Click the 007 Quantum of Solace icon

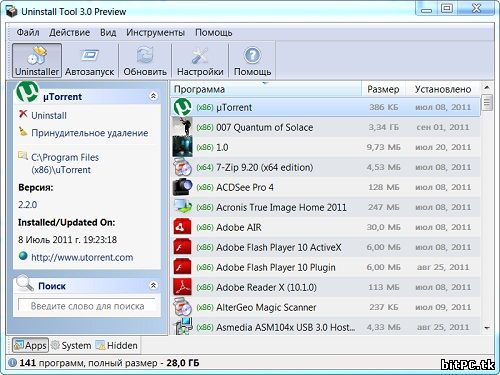(x=182, y=126)
